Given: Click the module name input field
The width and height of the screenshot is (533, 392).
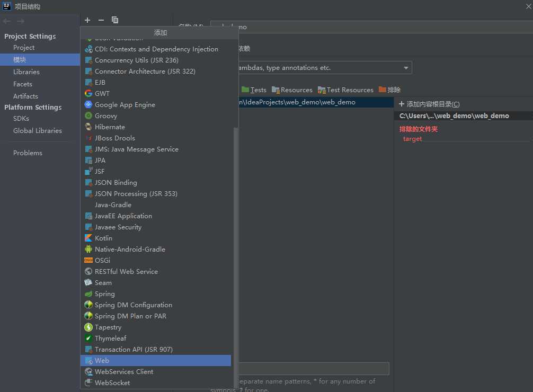Looking at the screenshot, I should click(371, 27).
